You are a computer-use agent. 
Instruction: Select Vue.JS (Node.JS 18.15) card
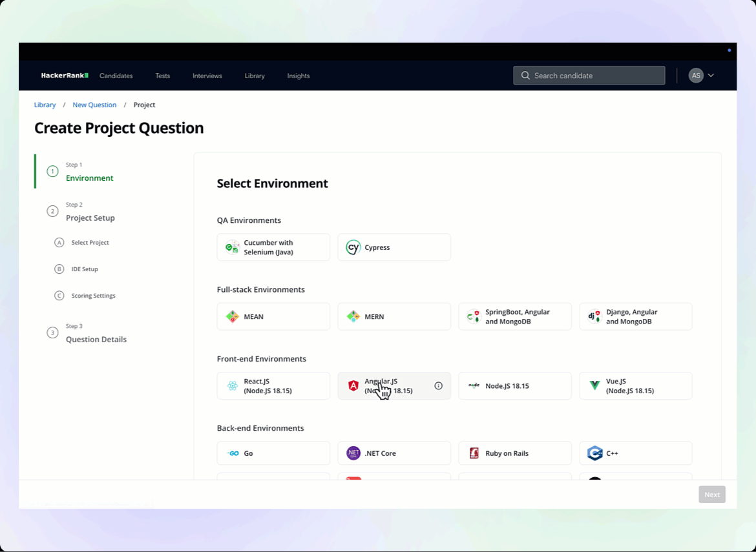(x=635, y=386)
